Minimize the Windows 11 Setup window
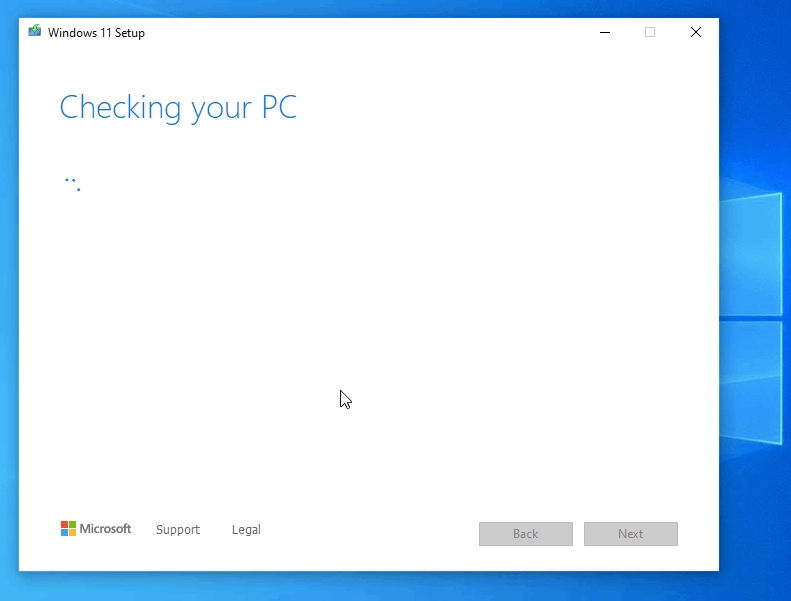 (x=605, y=32)
